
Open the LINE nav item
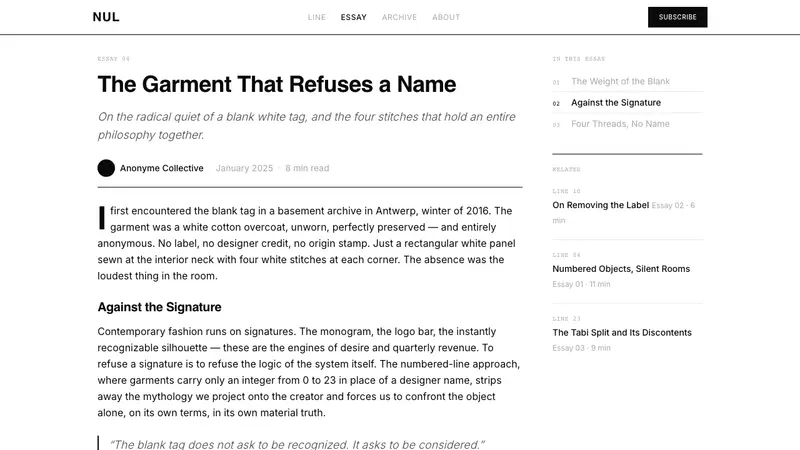tap(316, 17)
